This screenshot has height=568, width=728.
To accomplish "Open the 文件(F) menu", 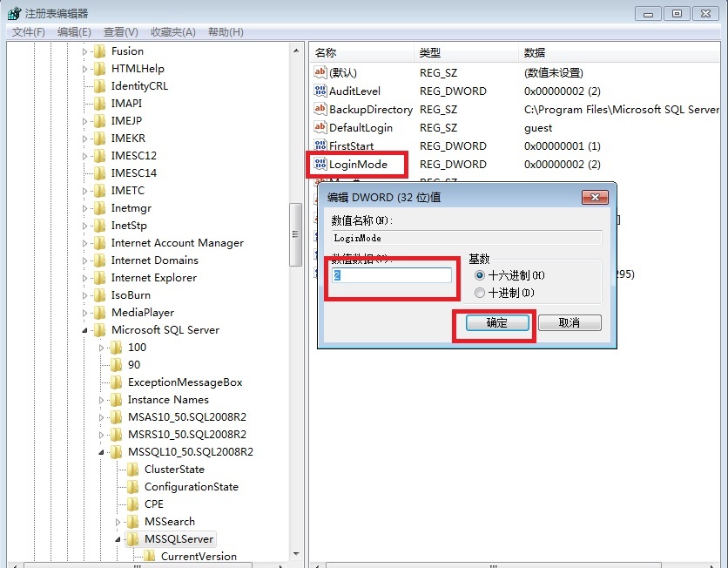I will (28, 32).
